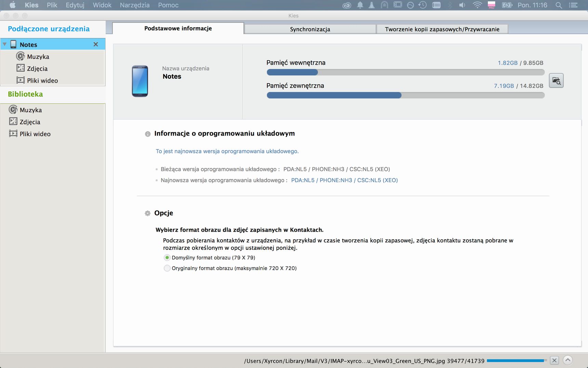Open the memory file browser icon
The height and width of the screenshot is (368, 588).
556,80
